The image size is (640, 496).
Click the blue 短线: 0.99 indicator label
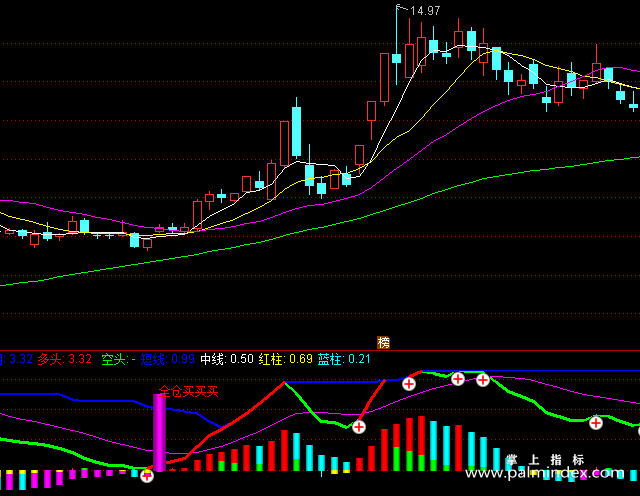(x=168, y=359)
